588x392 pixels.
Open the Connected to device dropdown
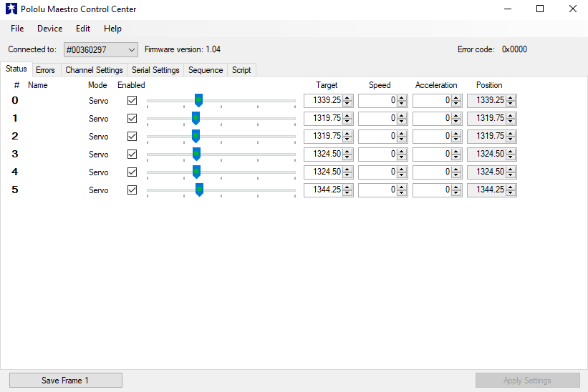pyautogui.click(x=100, y=49)
